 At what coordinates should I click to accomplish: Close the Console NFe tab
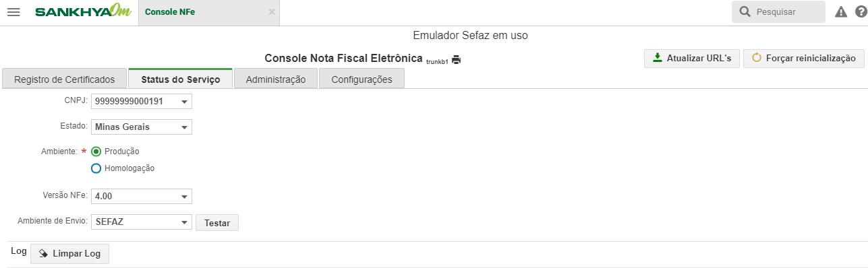272,12
